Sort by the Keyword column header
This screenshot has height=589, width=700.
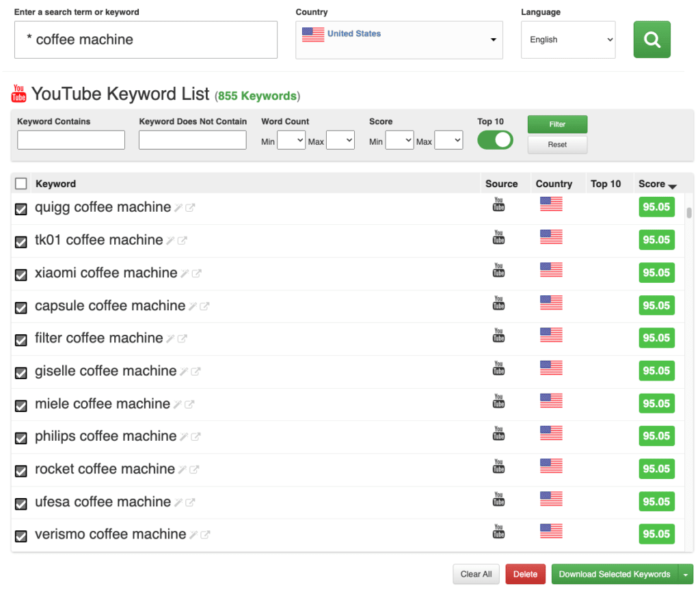coord(56,184)
